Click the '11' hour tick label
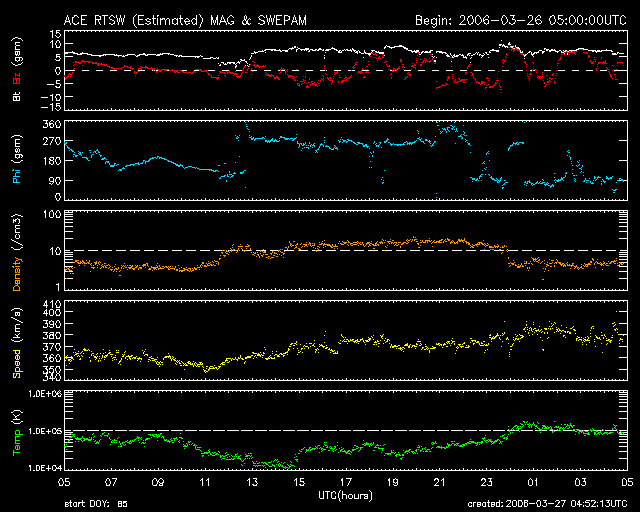Screen dimensions: 640x512 tap(205, 482)
